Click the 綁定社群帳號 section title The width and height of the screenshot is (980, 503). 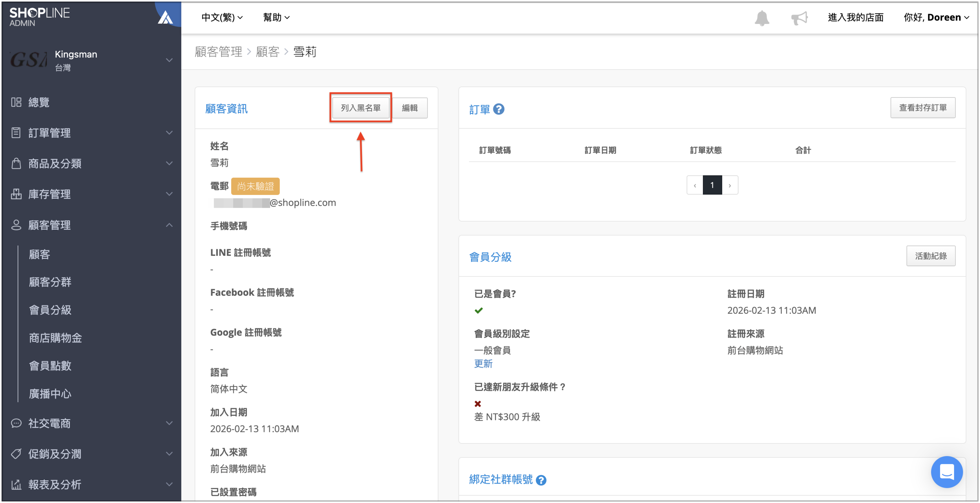501,479
